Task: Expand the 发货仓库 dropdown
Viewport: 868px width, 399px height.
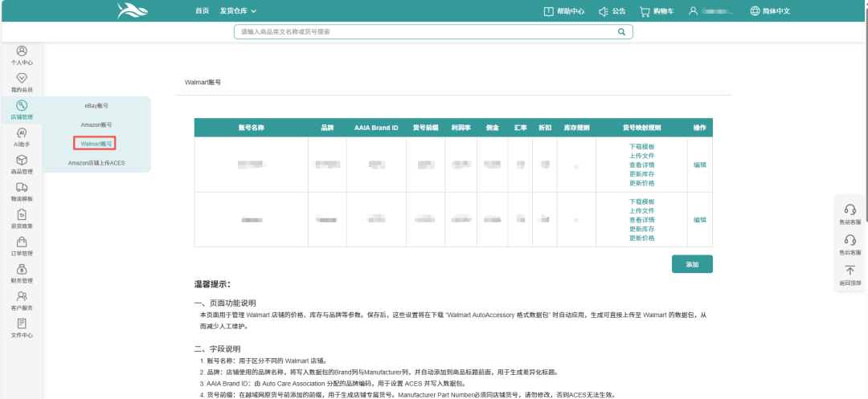Action: point(238,11)
